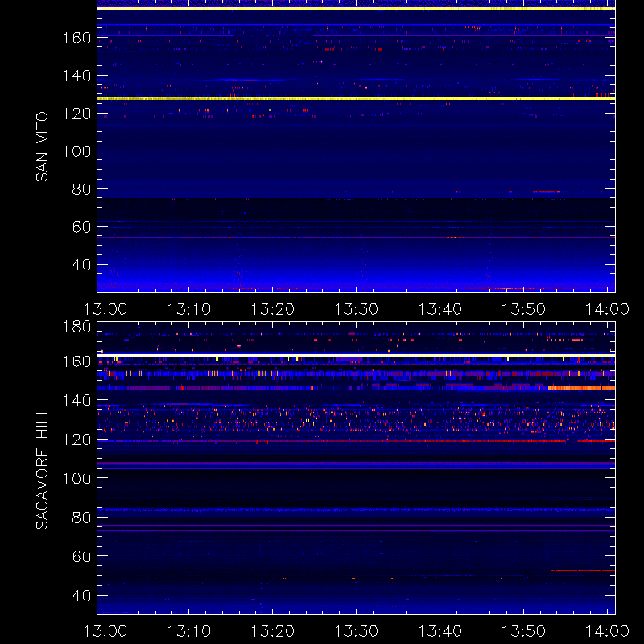
Task: Pick the 80 tick label on Sagamore Hill axis
Action: tap(81, 517)
